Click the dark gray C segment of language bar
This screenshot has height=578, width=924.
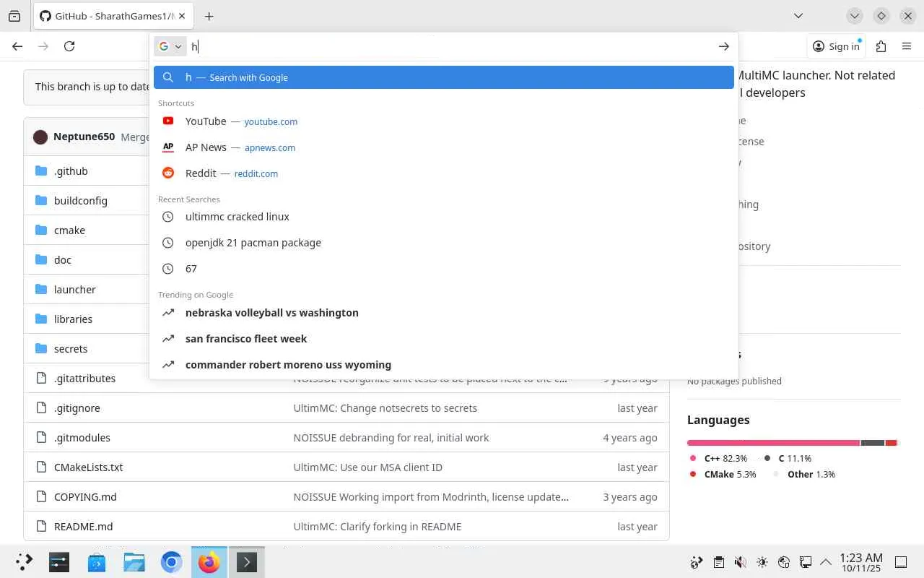(x=873, y=443)
